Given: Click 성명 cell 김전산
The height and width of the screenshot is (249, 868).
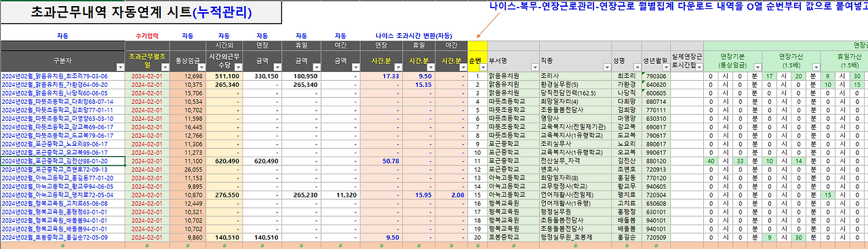Looking at the screenshot, I should pos(626,161).
